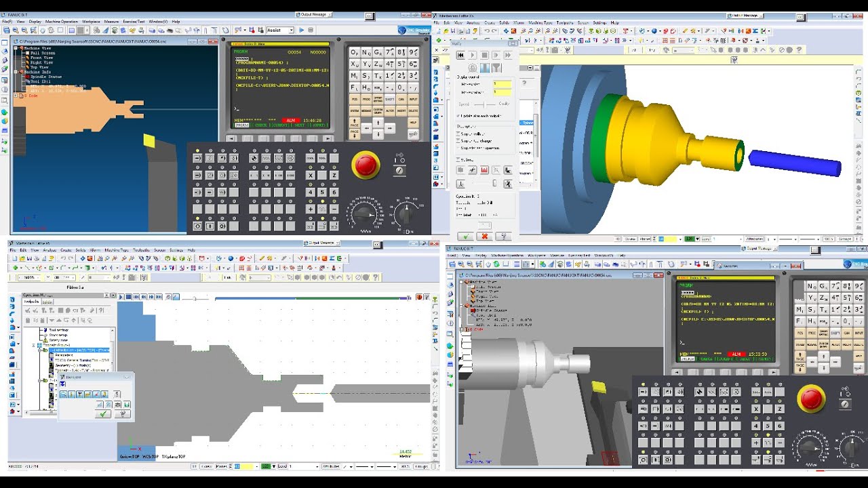Select Front View in orange-workpiece FANUC tree

41,58
